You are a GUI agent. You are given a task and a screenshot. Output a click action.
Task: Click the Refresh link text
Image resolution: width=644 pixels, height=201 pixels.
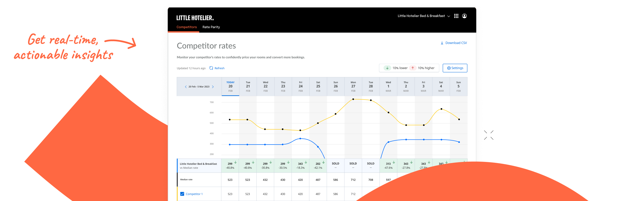click(219, 68)
